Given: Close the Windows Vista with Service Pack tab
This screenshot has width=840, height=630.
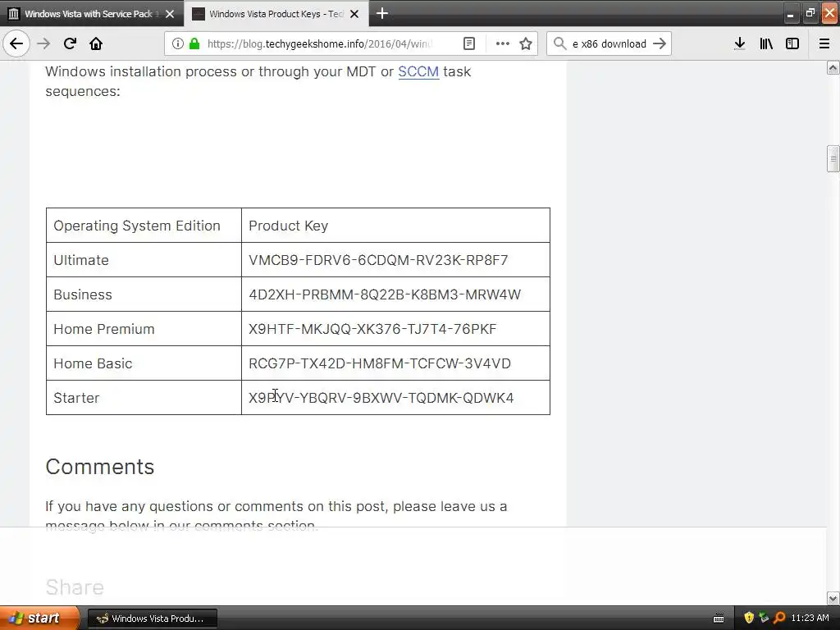Looking at the screenshot, I should point(170,14).
